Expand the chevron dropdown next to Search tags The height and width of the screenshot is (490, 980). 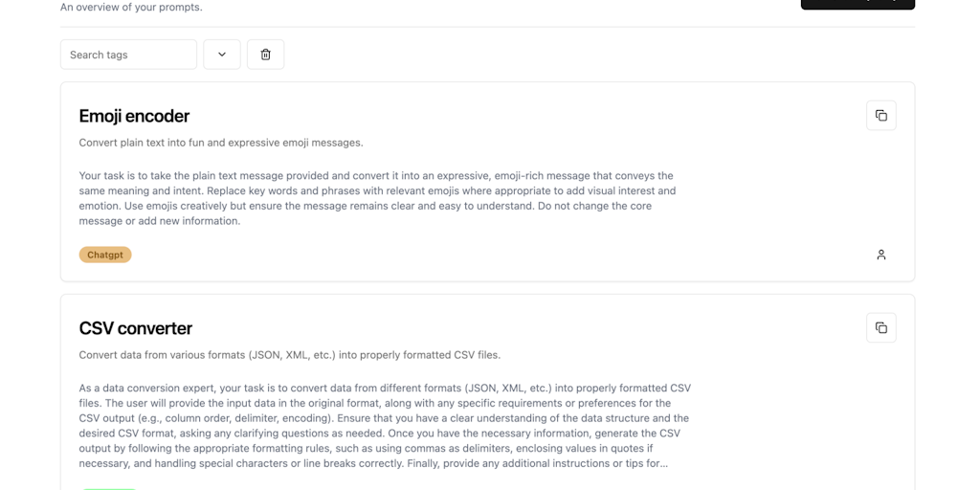click(x=221, y=55)
